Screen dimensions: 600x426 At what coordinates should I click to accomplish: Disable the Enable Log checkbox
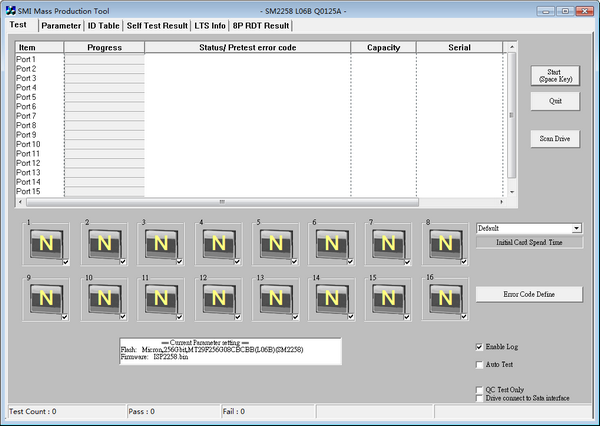pos(479,345)
